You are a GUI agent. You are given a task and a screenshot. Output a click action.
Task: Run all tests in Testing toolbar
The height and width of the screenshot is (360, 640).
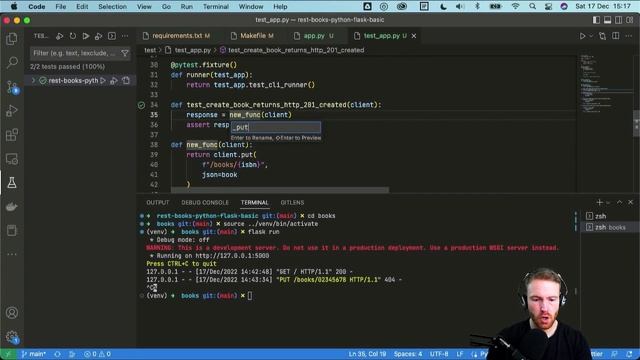click(86, 36)
